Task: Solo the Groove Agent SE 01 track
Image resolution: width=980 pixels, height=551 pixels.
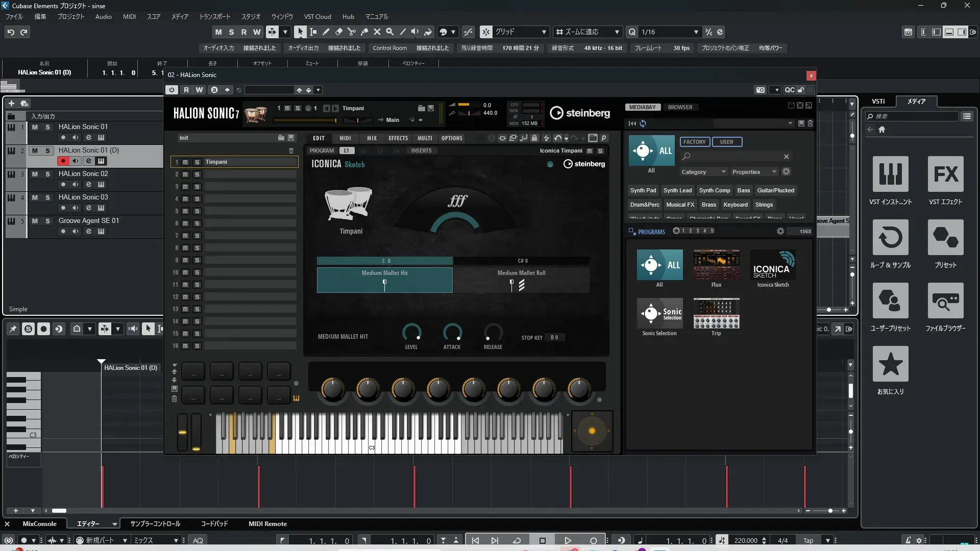Action: click(47, 221)
